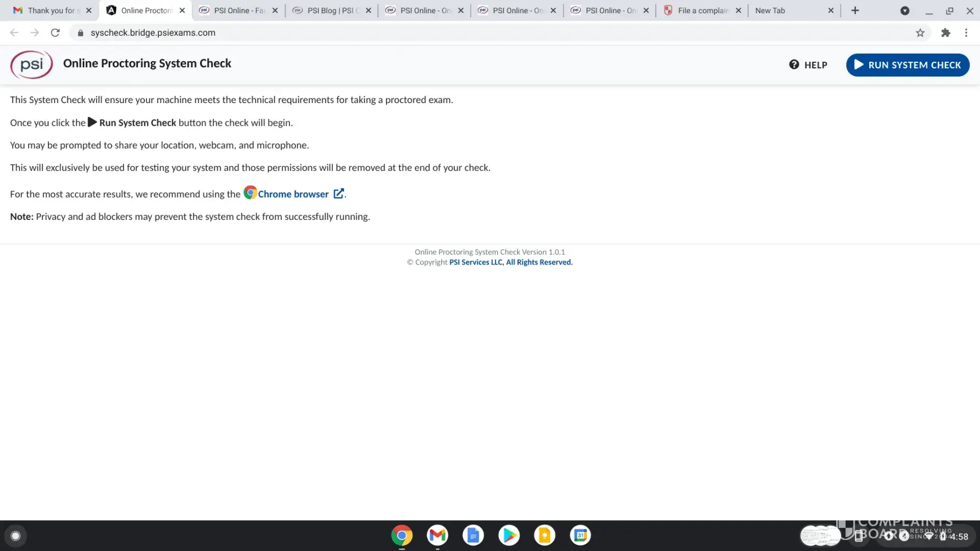Reload the system check page
980x551 pixels.
click(55, 33)
